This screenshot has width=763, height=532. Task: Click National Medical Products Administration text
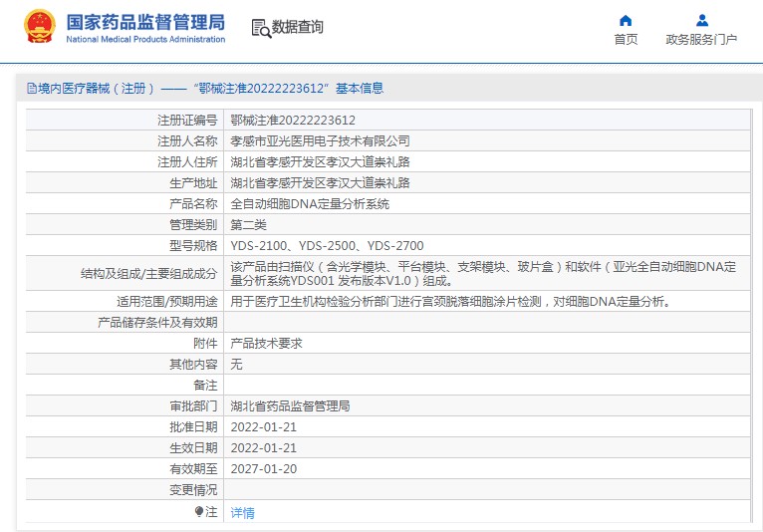click(x=145, y=40)
